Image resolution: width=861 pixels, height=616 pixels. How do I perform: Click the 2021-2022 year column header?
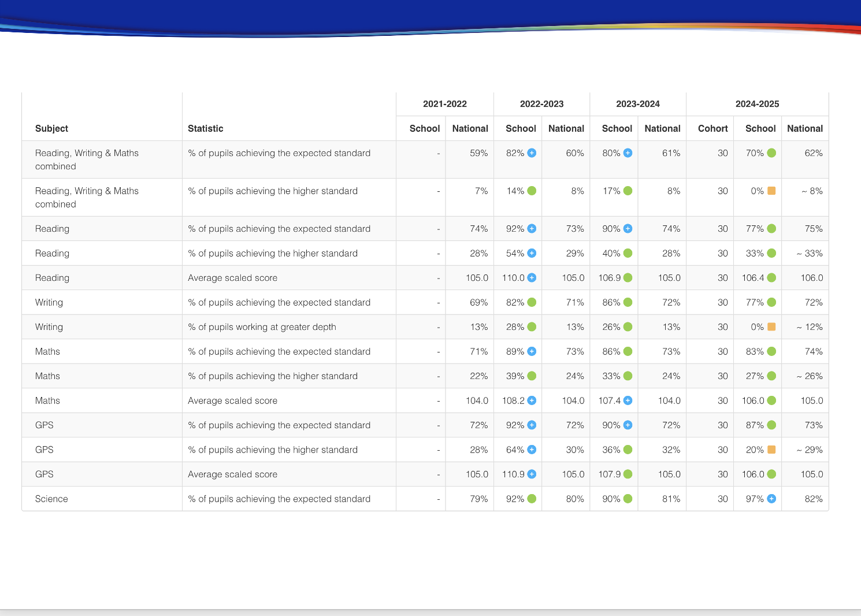[x=444, y=104]
